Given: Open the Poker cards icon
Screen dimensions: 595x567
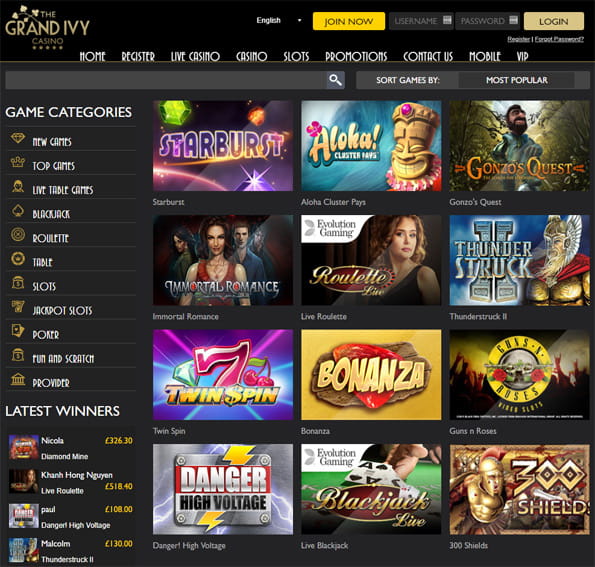Looking at the screenshot, I should pos(18,331).
